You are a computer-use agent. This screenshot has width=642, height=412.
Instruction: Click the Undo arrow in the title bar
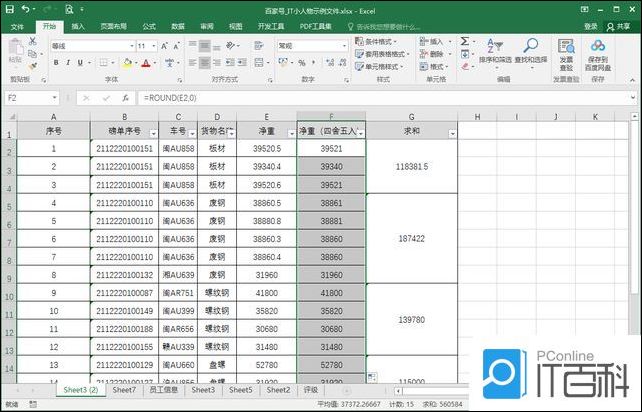pyautogui.click(x=25, y=9)
